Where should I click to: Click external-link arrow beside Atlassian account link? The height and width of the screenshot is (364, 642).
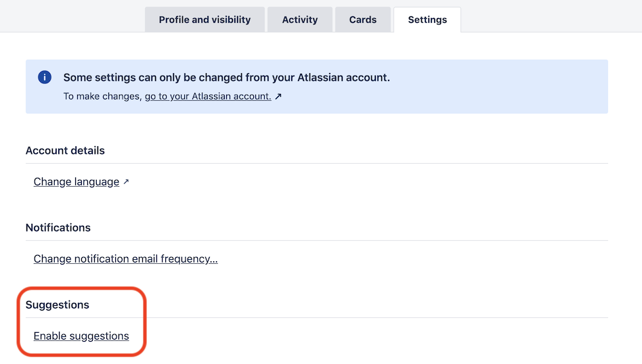tap(278, 97)
